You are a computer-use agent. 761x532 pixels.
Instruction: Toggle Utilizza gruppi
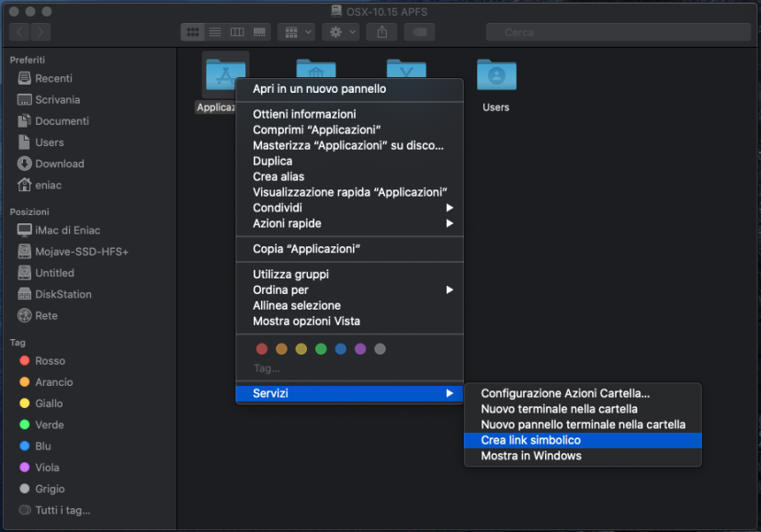[x=349, y=274]
